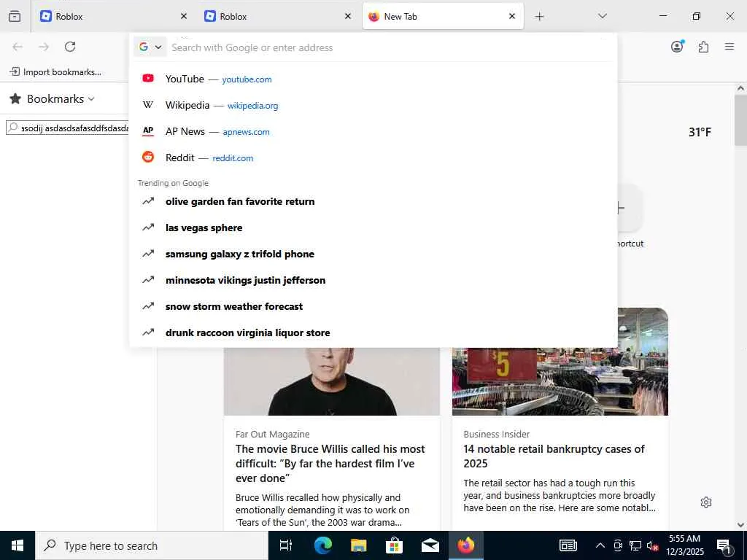The width and height of the screenshot is (747, 560).
Task: Open the 31°F weather widget
Action: pyautogui.click(x=700, y=132)
